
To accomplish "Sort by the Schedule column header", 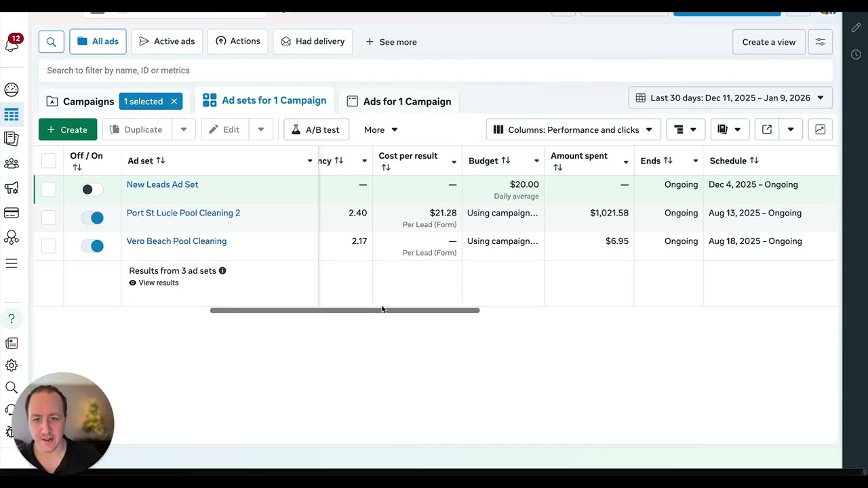I will tap(734, 161).
